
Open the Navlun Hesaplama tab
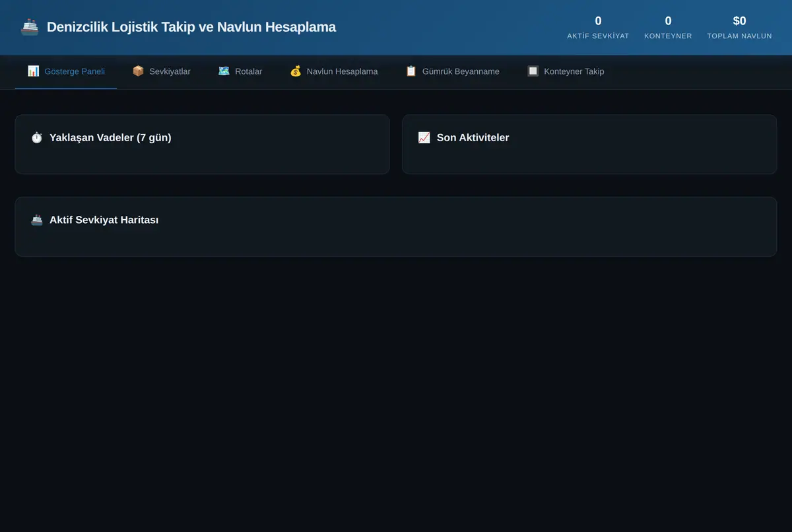[334, 71]
